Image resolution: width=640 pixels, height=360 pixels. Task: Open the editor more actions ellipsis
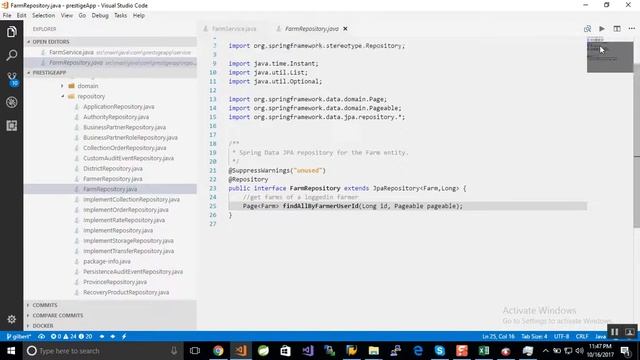coord(632,29)
